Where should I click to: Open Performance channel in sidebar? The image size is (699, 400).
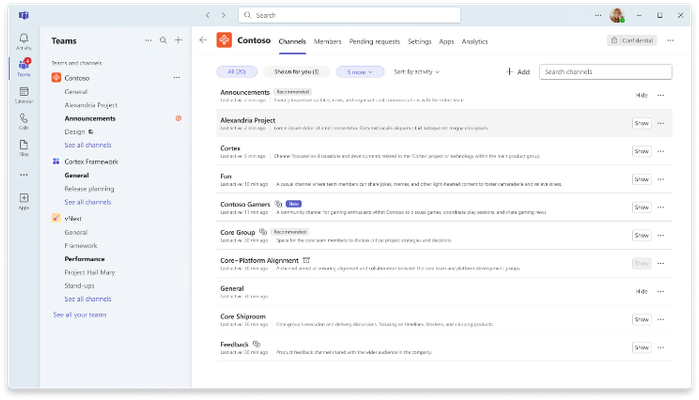click(x=85, y=259)
